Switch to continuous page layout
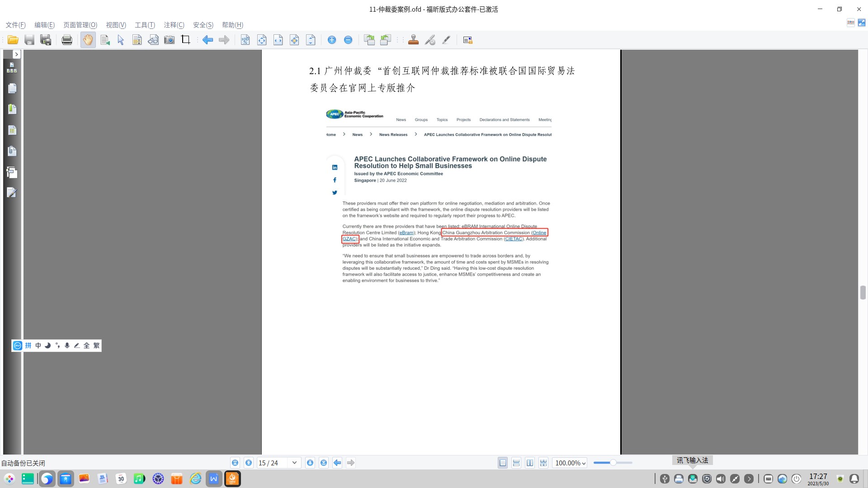The width and height of the screenshot is (868, 488). coord(516,463)
